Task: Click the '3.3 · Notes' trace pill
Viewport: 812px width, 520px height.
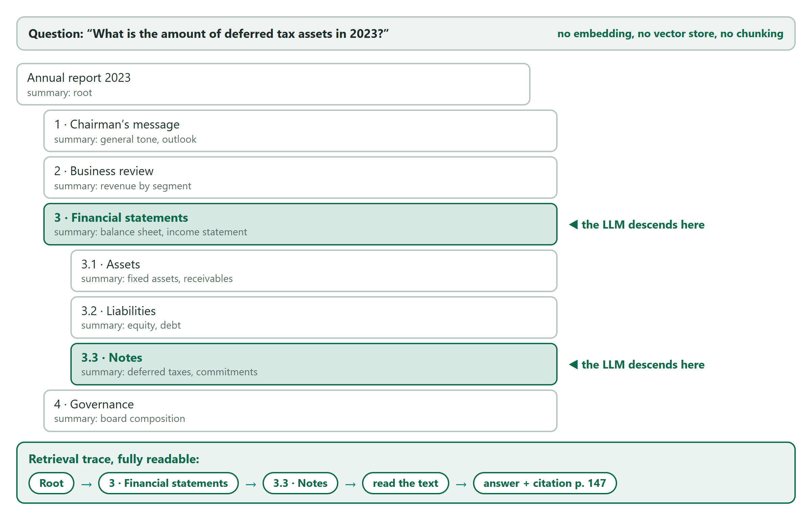Action: click(300, 483)
